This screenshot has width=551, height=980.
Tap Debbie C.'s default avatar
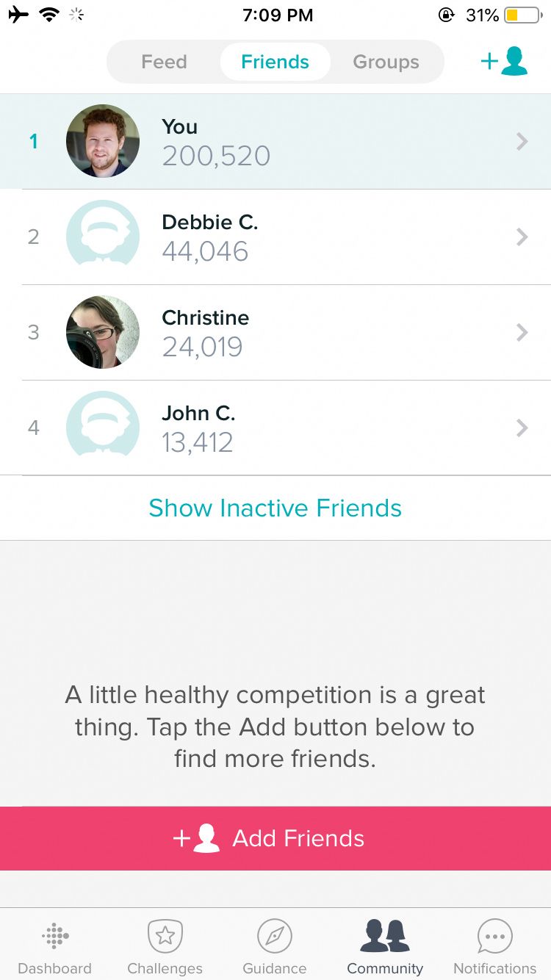(103, 237)
